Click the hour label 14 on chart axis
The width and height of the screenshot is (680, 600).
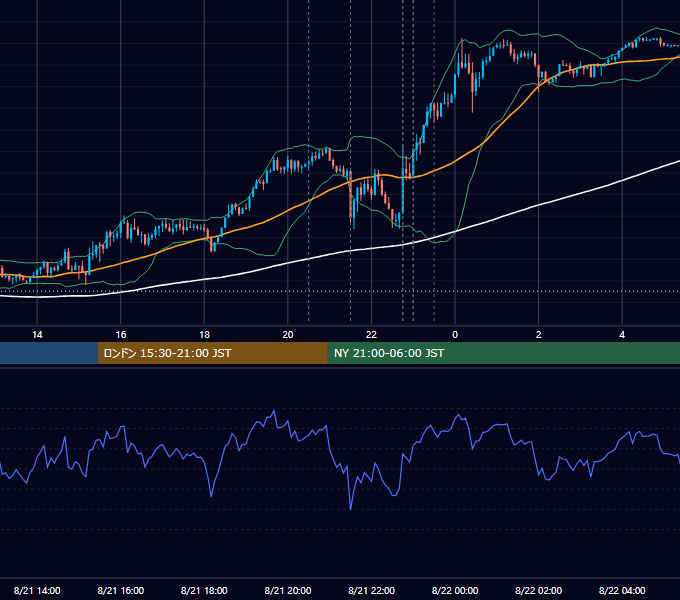coord(37,335)
